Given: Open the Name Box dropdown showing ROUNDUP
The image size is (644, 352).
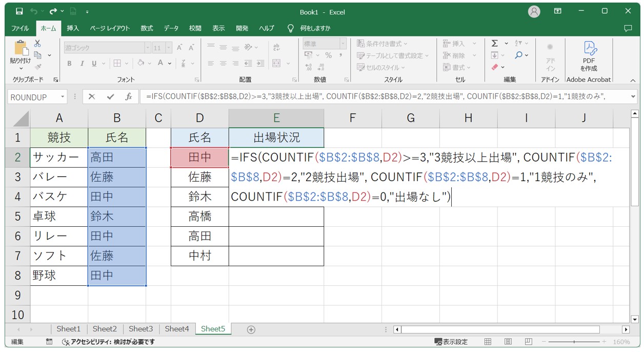Looking at the screenshot, I should pos(63,97).
